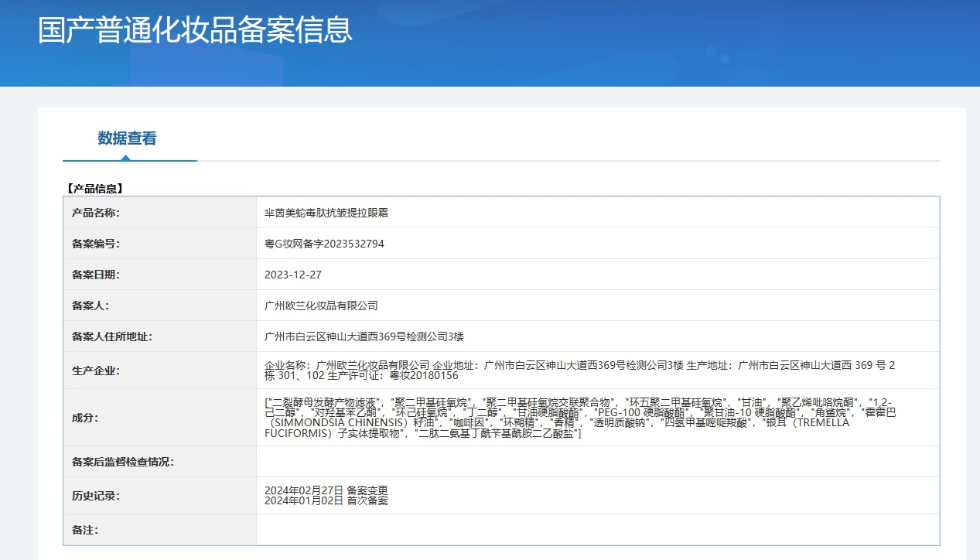Click the ingredients list text
Image resolution: width=980 pixels, height=560 pixels.
pos(580,418)
